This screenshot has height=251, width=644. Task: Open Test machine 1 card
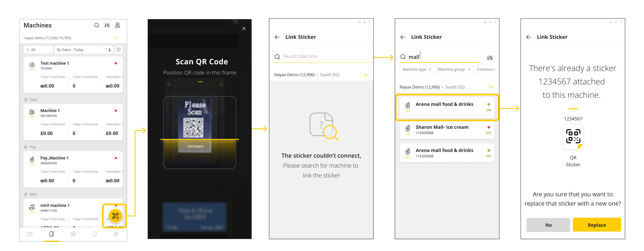click(73, 75)
